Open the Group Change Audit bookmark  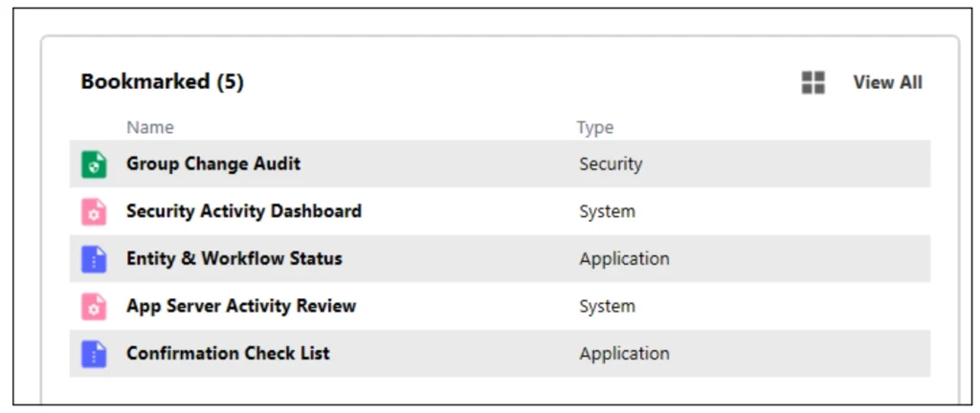pos(213,163)
